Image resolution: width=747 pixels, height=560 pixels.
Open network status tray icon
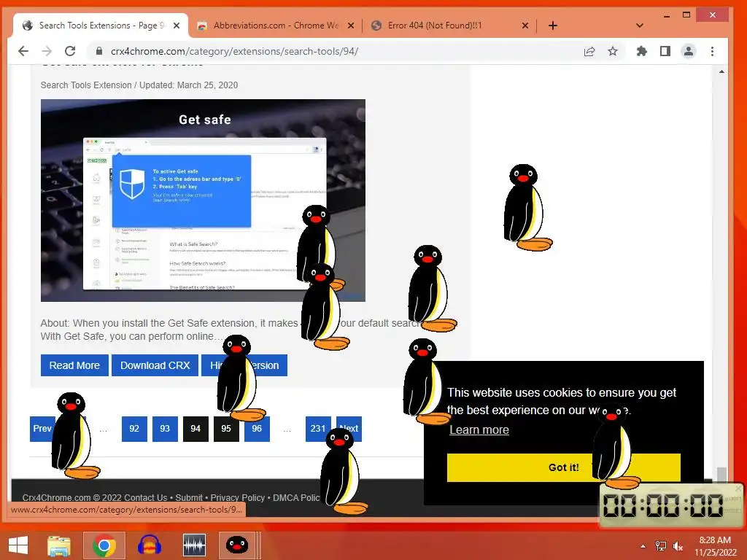pos(661,546)
